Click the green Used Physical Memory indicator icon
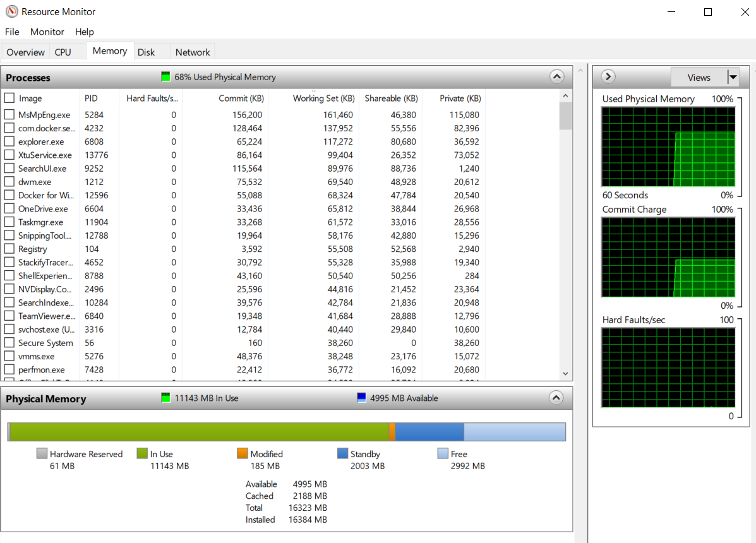This screenshot has width=756, height=543. point(165,76)
